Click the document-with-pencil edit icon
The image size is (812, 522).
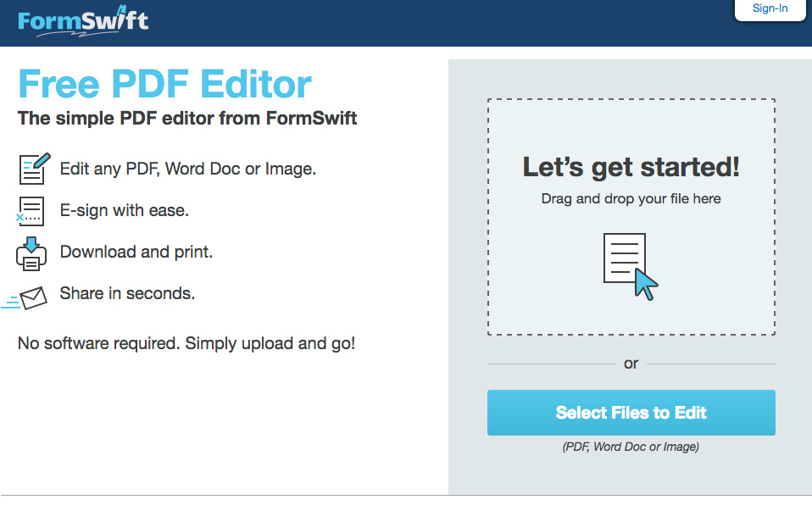[34, 169]
